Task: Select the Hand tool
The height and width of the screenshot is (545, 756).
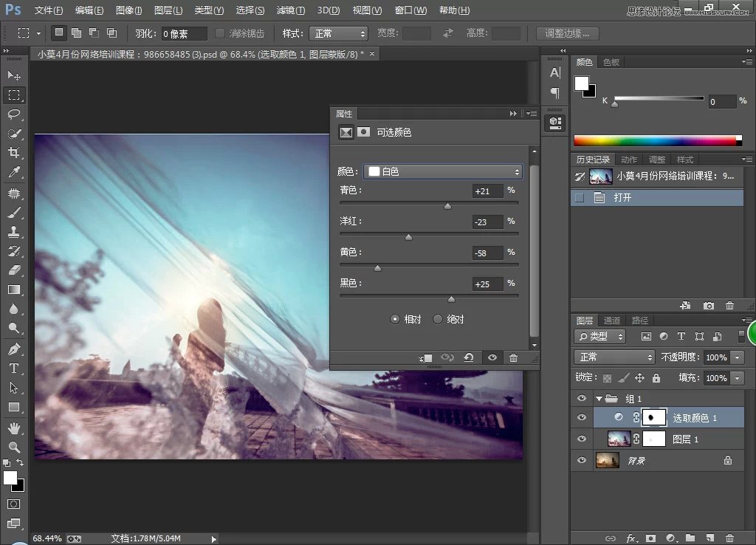Action: 14,428
